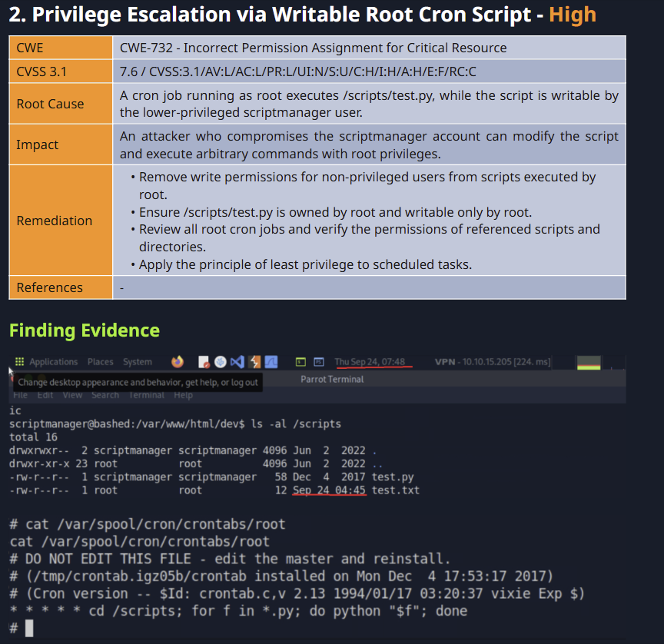Click the 'Impact' row label

point(61,144)
